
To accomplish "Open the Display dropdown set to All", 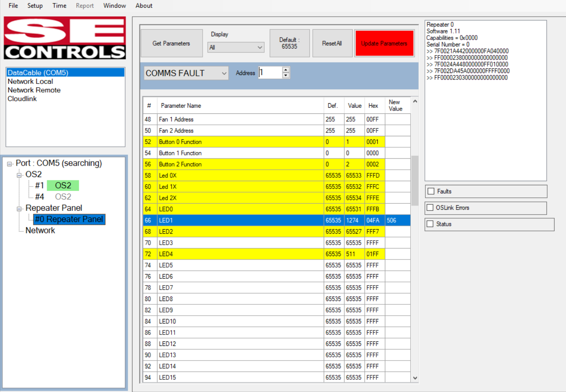I will pos(236,47).
